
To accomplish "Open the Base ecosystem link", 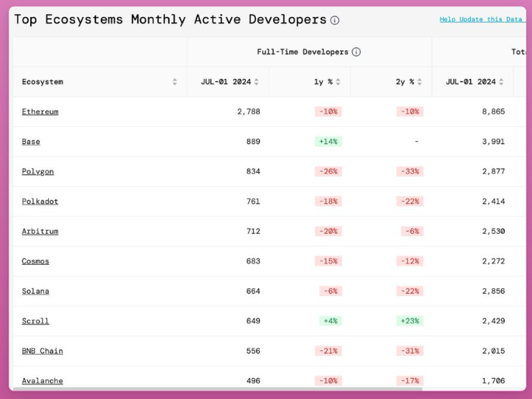I will click(x=31, y=141).
